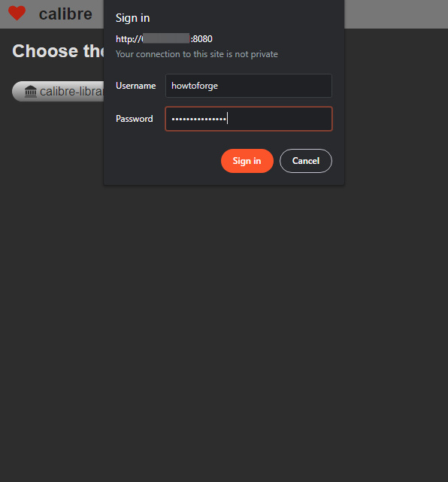This screenshot has height=482, width=448.
Task: Click the Choose the heading text
Action: [x=58, y=51]
